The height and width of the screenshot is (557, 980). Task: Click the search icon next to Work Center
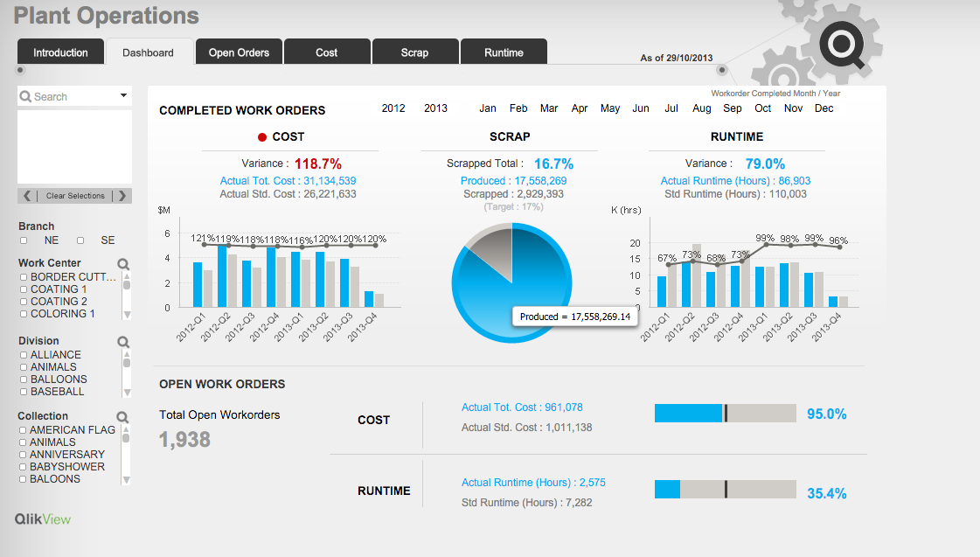123,263
